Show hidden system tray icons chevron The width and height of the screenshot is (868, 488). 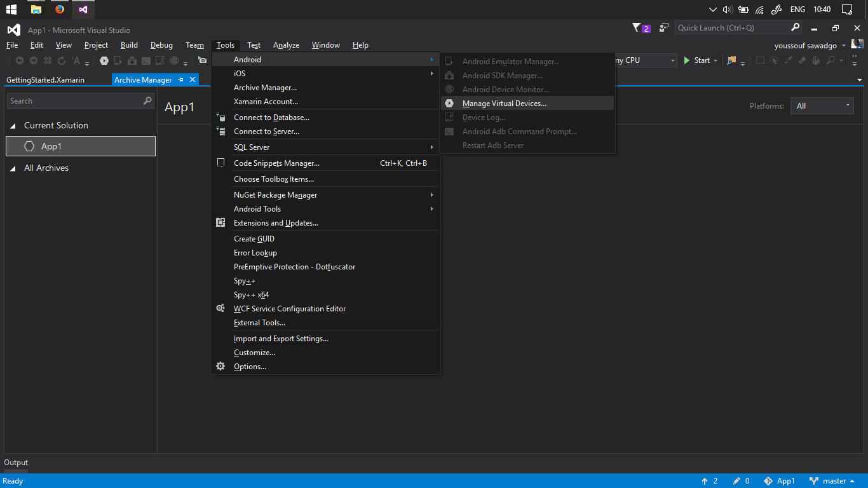712,10
